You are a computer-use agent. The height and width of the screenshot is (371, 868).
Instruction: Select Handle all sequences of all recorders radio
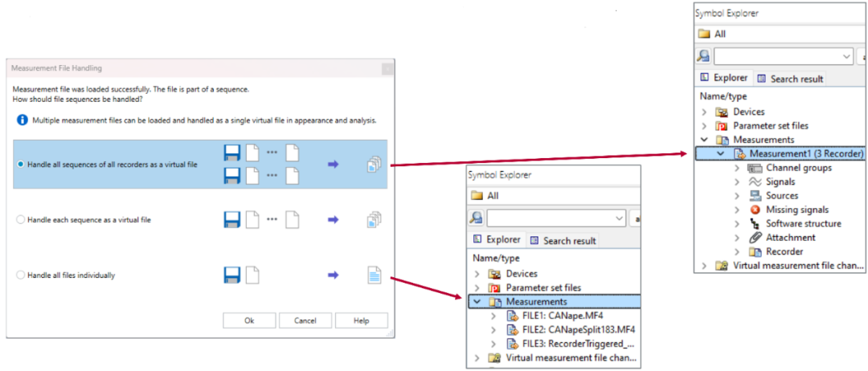(21, 164)
